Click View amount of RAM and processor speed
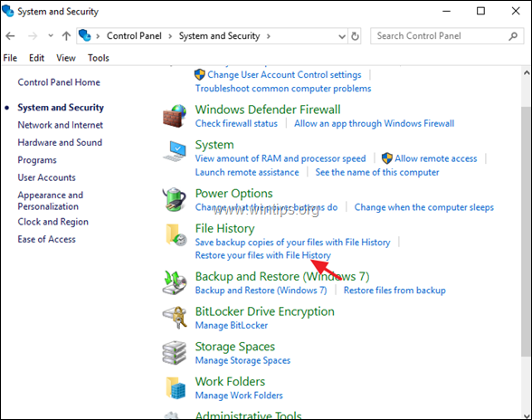The height and width of the screenshot is (420, 532). pyautogui.click(x=280, y=158)
